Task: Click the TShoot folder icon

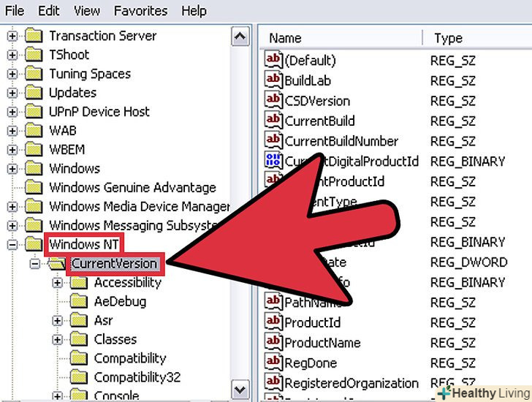Action: click(34, 55)
